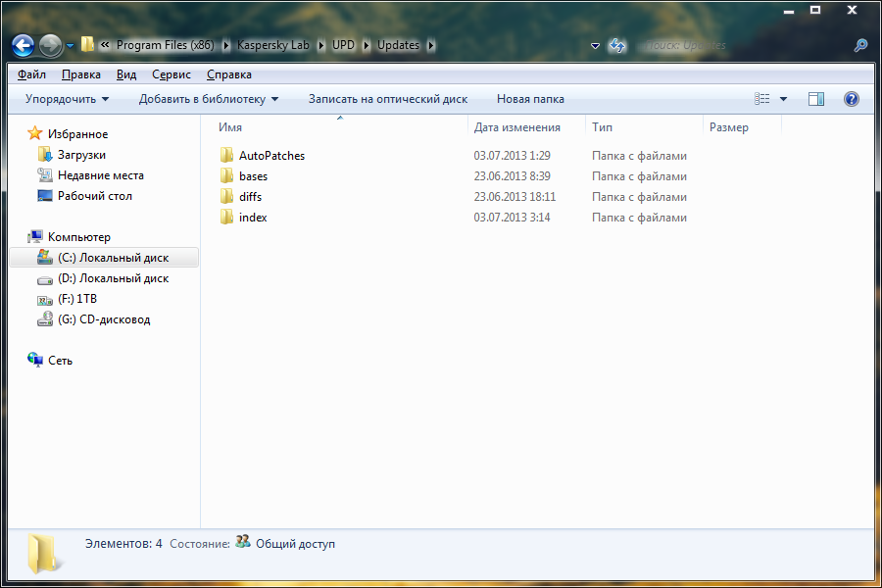
Task: Open the view options dropdown arrow
Action: [784, 100]
